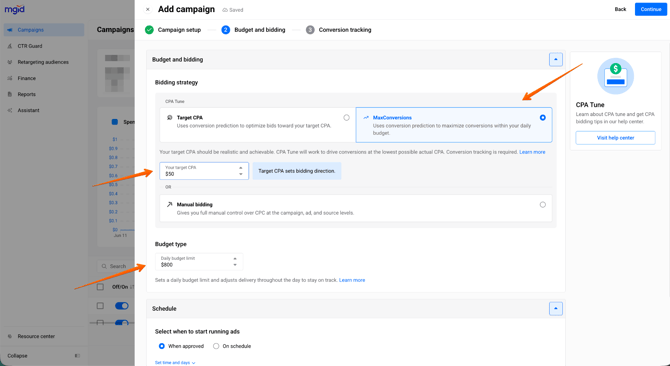670x366 pixels.
Task: Click the Finance icon
Action: coord(10,79)
